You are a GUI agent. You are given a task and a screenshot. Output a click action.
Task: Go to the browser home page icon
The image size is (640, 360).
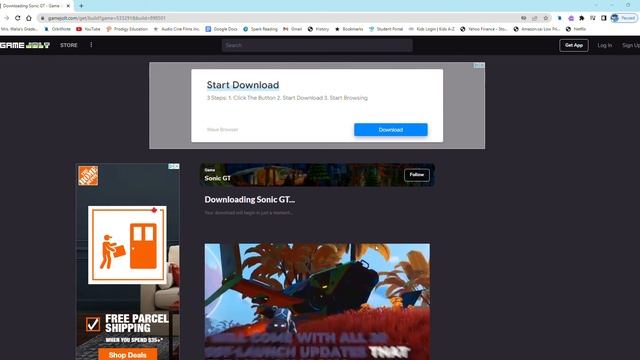(x=29, y=18)
